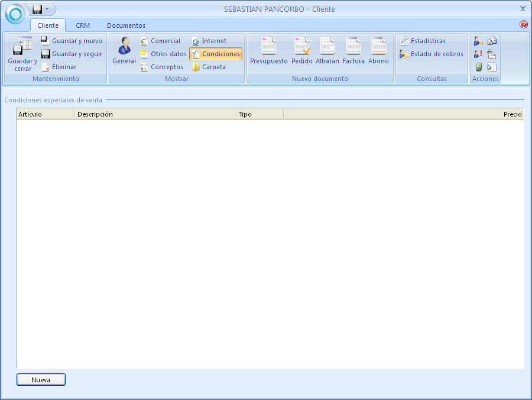Open the round application menu button
The height and width of the screenshot is (400, 532).
pyautogui.click(x=15, y=13)
